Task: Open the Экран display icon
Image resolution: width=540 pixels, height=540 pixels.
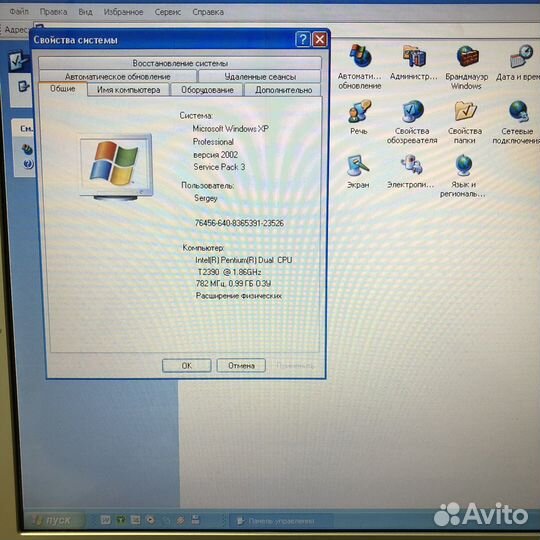Action: click(x=358, y=172)
